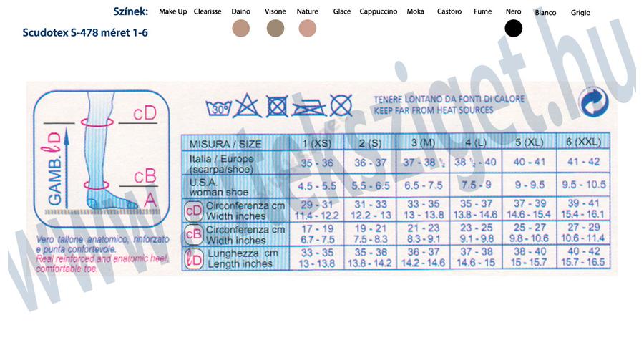This screenshot has height=358, width=644.
Task: Click the 'Moka' color label
Action: pos(415,11)
